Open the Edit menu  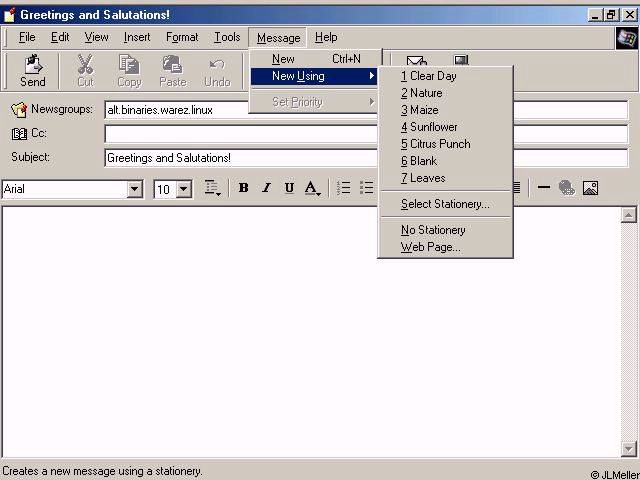[60, 37]
